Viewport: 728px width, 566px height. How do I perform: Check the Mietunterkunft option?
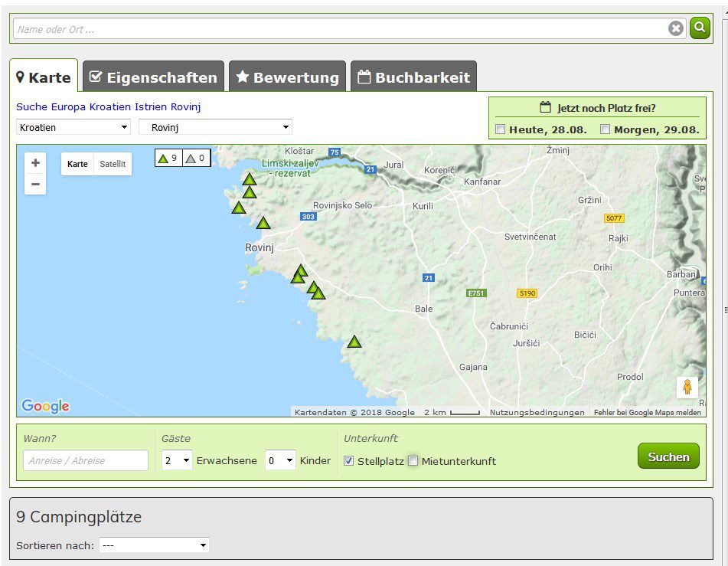click(413, 461)
